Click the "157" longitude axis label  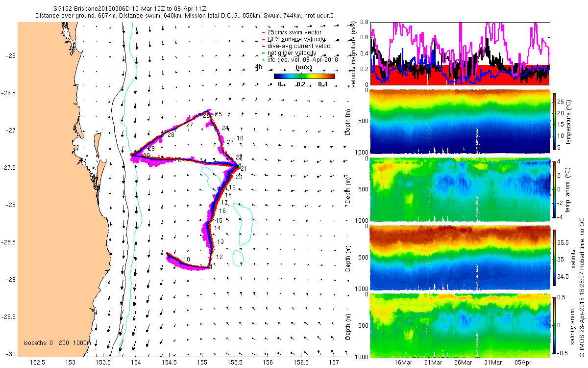[x=334, y=362]
